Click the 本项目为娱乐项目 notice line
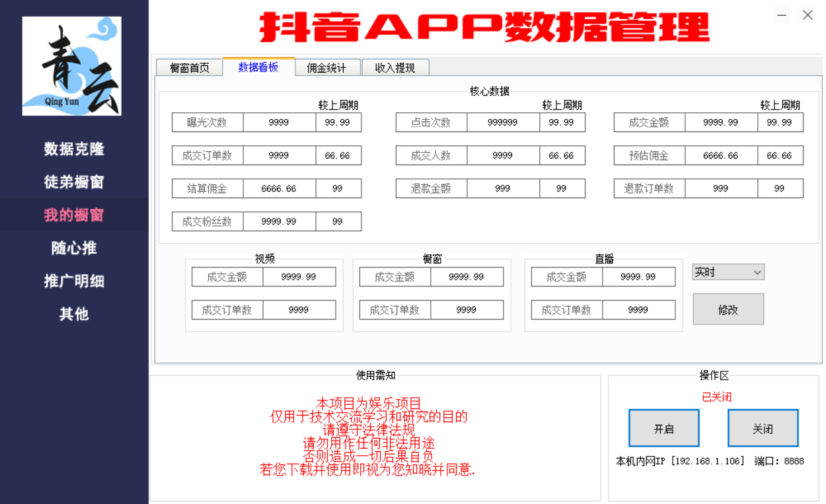826x504 pixels. click(369, 403)
